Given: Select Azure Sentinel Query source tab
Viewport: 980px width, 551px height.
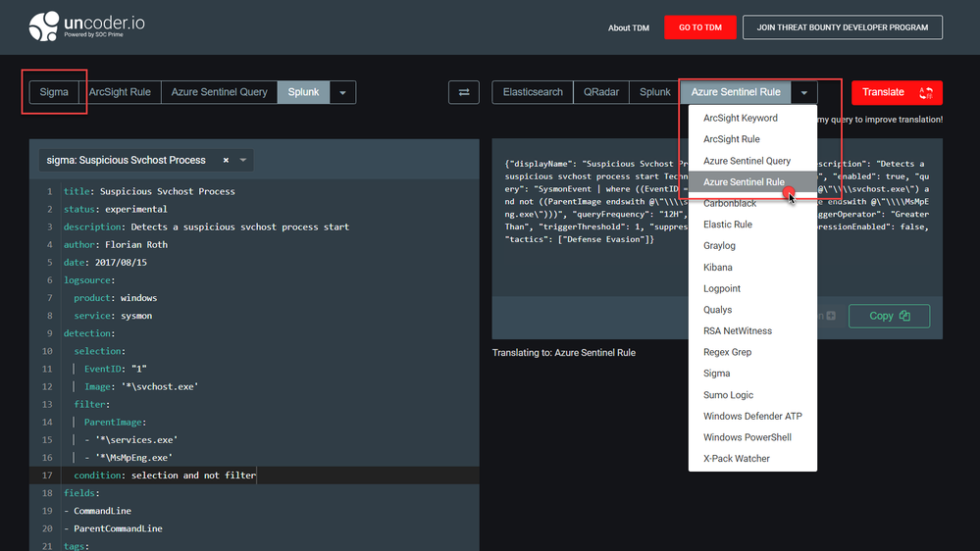Looking at the screenshot, I should [219, 92].
